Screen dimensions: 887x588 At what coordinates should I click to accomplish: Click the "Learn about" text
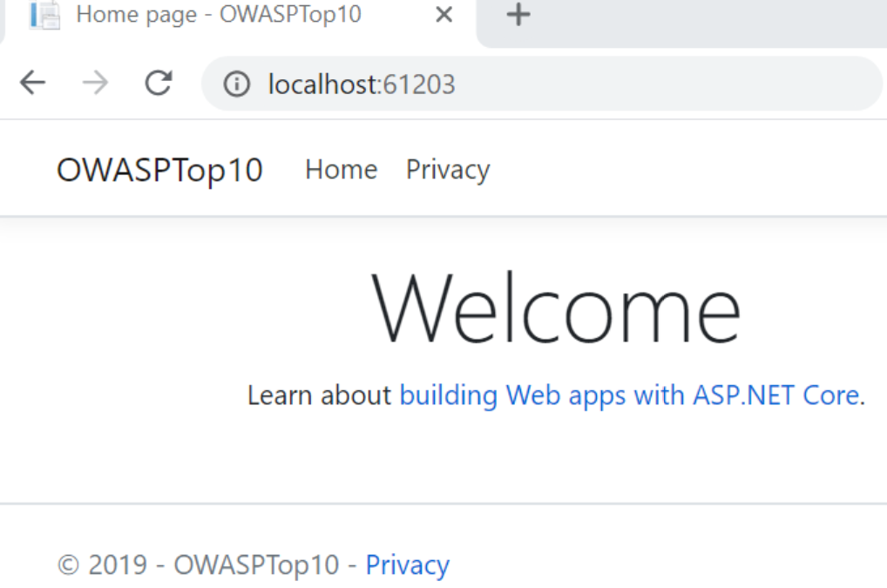click(x=319, y=395)
